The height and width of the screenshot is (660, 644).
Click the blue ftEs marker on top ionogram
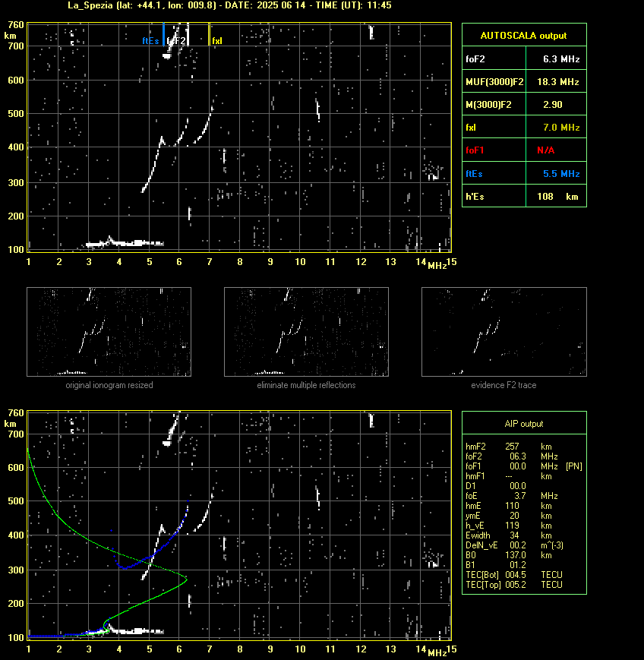[x=150, y=41]
